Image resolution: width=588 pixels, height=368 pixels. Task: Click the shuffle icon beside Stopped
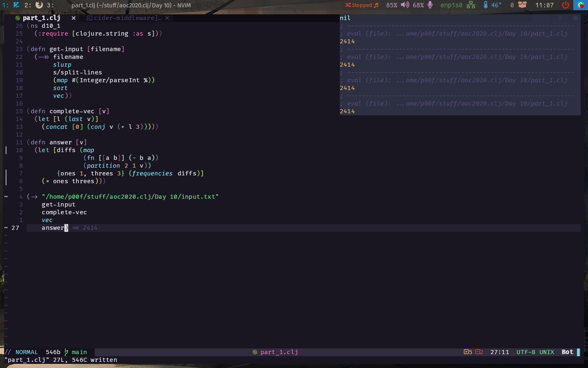(x=348, y=5)
